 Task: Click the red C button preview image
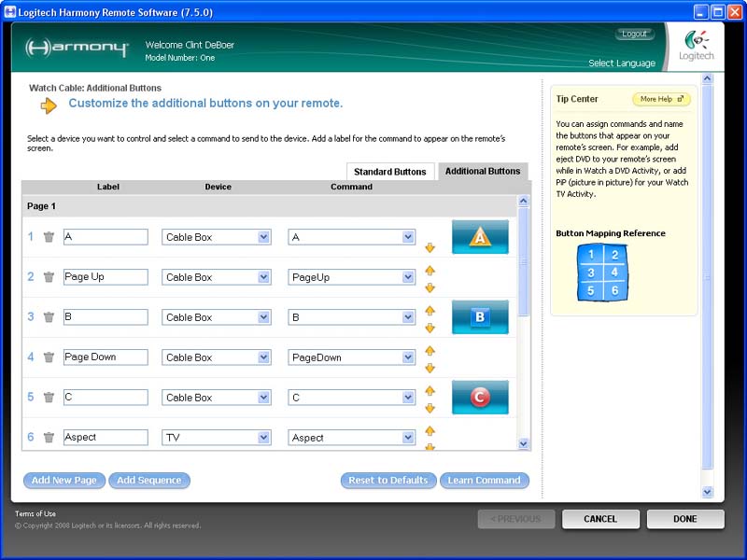pyautogui.click(x=480, y=398)
